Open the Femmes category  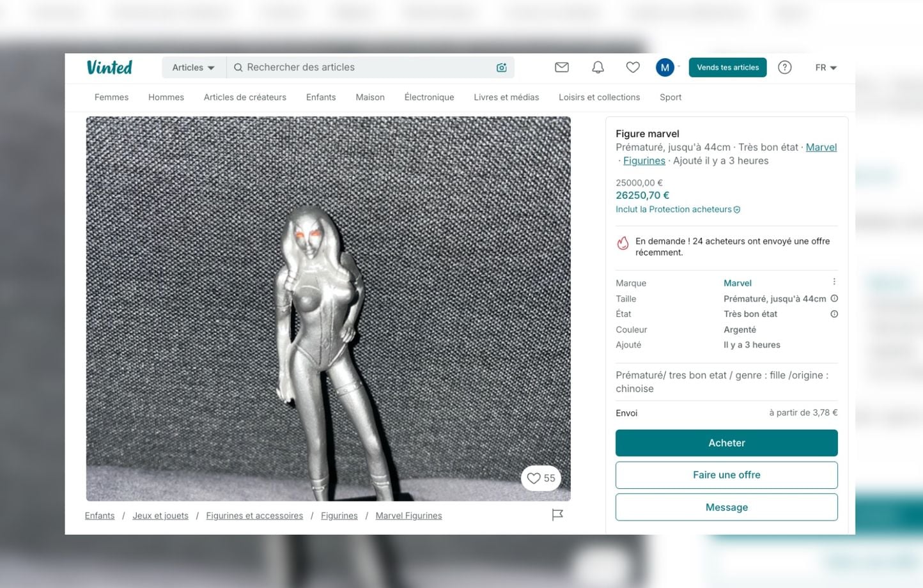click(x=111, y=97)
